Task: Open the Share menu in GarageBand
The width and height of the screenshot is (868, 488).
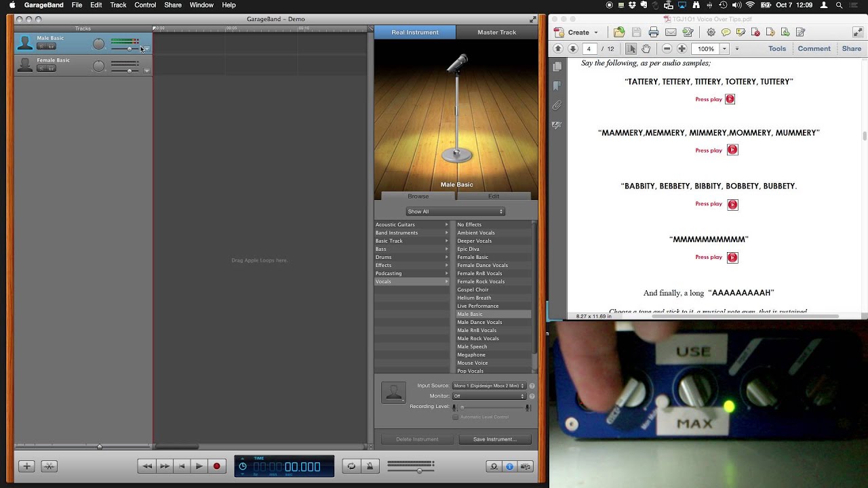Action: click(x=173, y=5)
